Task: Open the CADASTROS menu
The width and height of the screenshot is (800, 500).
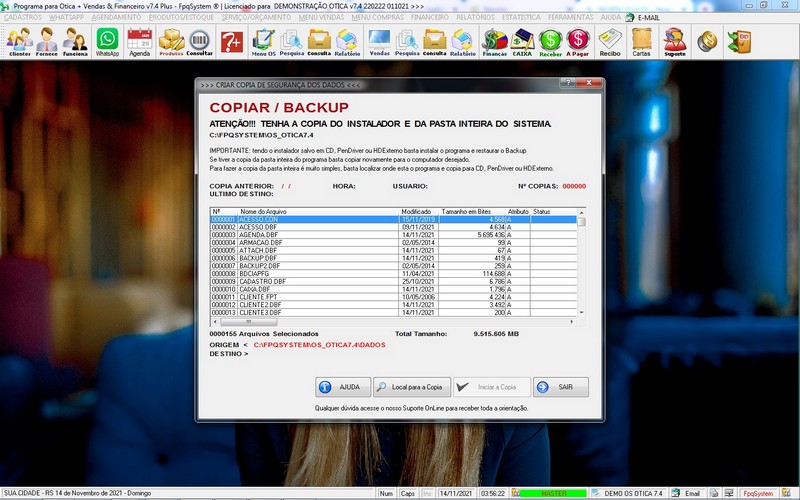Action: click(x=22, y=17)
